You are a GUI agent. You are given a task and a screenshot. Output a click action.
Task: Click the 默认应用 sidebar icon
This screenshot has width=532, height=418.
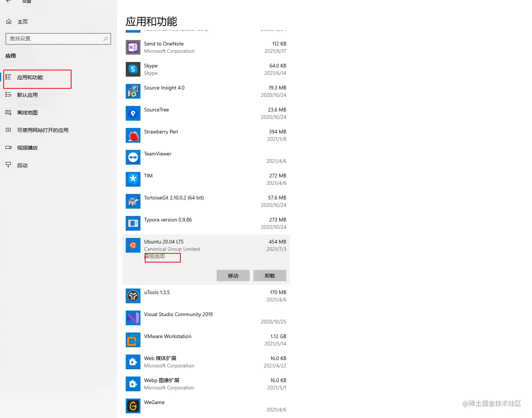8,95
